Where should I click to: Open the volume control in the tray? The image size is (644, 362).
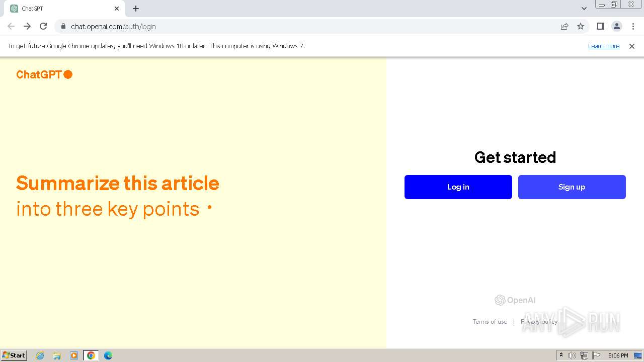point(572,355)
